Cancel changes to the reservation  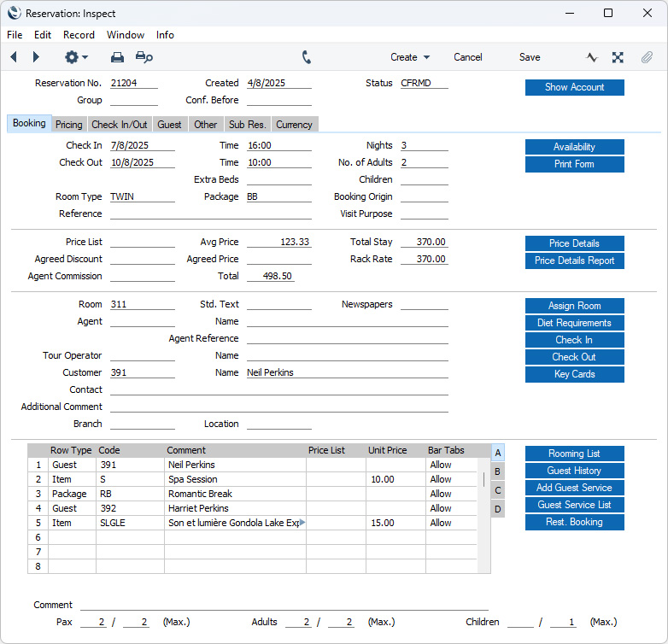[468, 57]
